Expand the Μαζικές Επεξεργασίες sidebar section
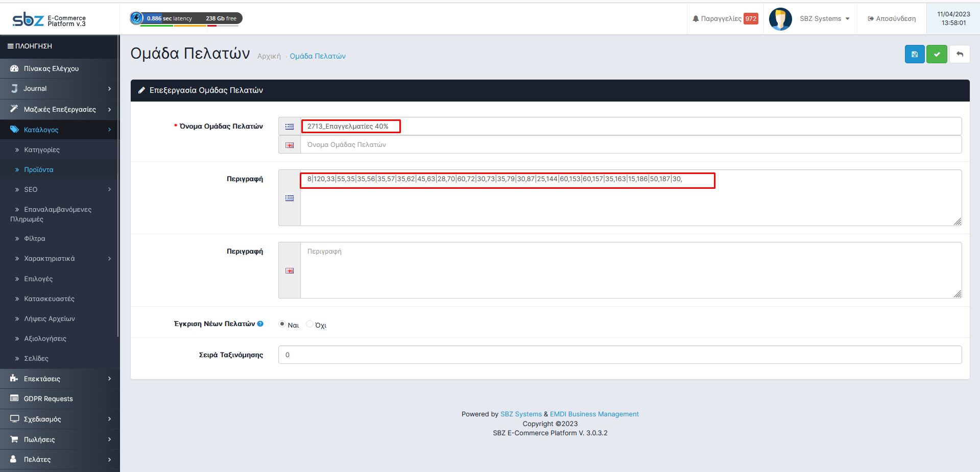The height and width of the screenshot is (472, 980). pos(59,109)
